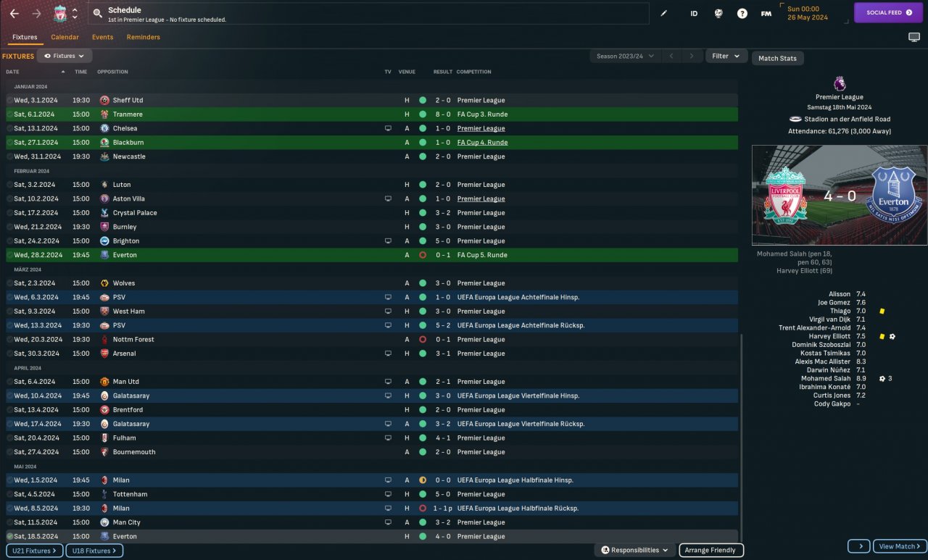Screen dimensions: 928x560
Task: Open the Liverpool club badge menu
Action: (60, 13)
